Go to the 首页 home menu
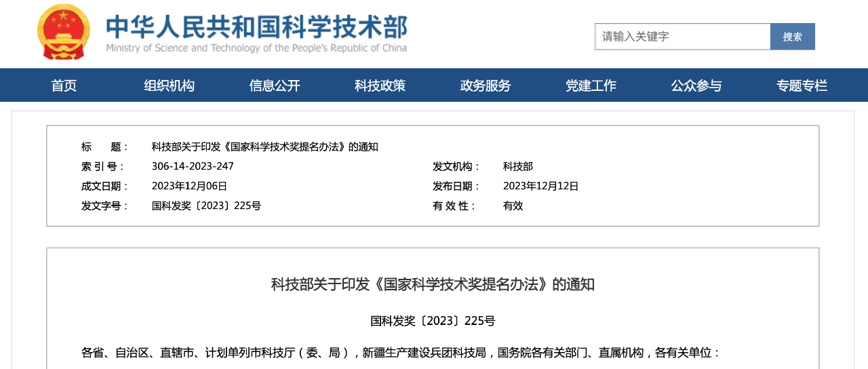This screenshot has width=868, height=369. coord(64,85)
